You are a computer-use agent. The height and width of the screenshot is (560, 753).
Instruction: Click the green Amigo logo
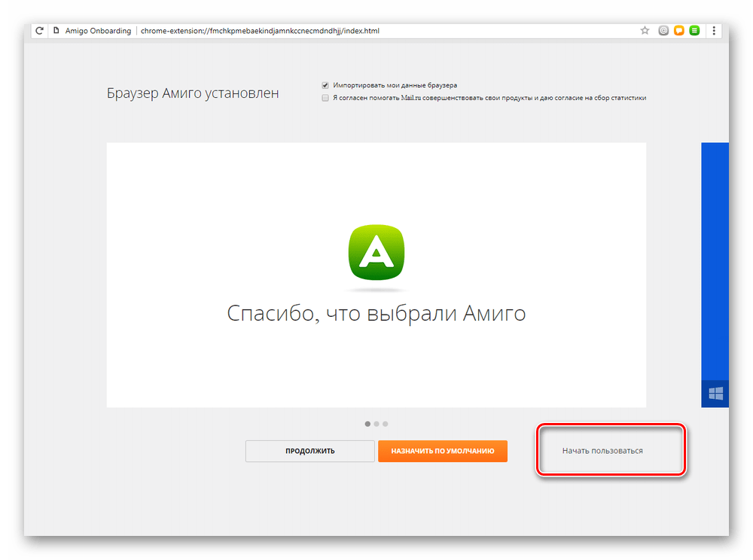click(376, 254)
